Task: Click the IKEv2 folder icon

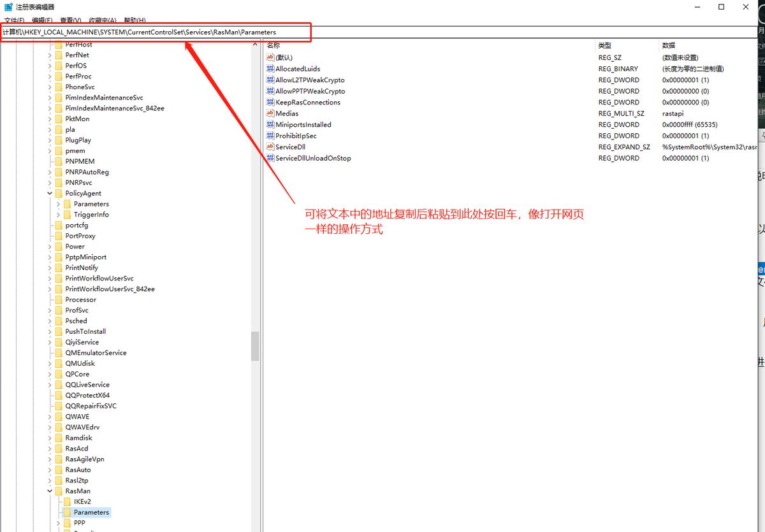Action: point(67,501)
